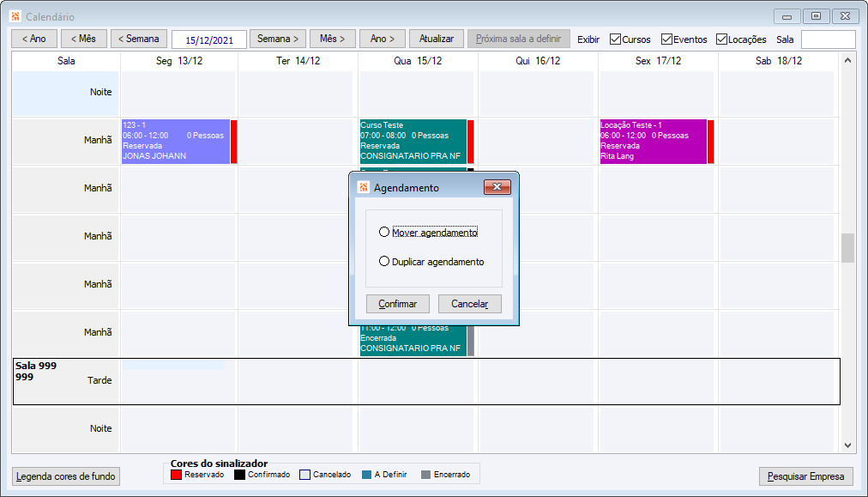Select the Seg 13/12 column header
The width and height of the screenshot is (868, 497).
pyautogui.click(x=179, y=61)
